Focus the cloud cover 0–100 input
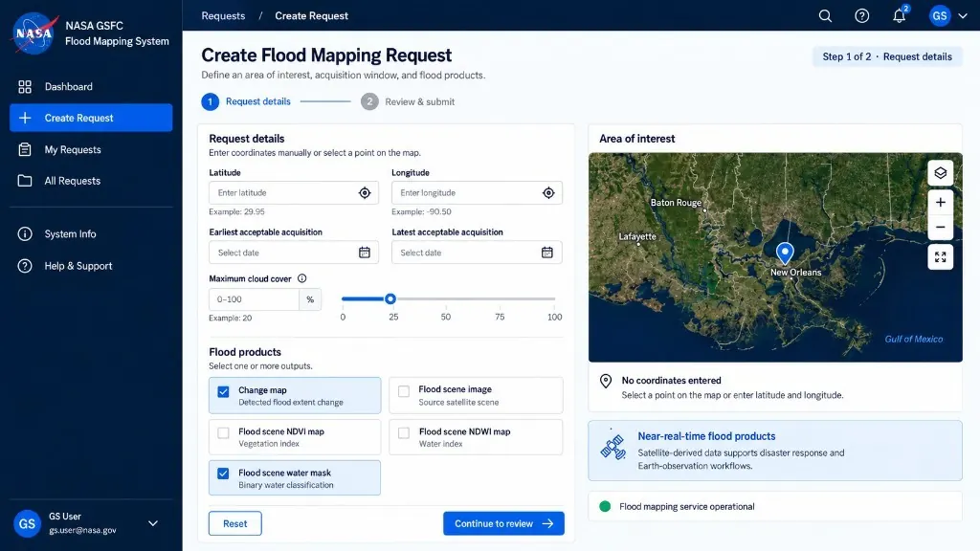The image size is (980, 551). pyautogui.click(x=254, y=299)
